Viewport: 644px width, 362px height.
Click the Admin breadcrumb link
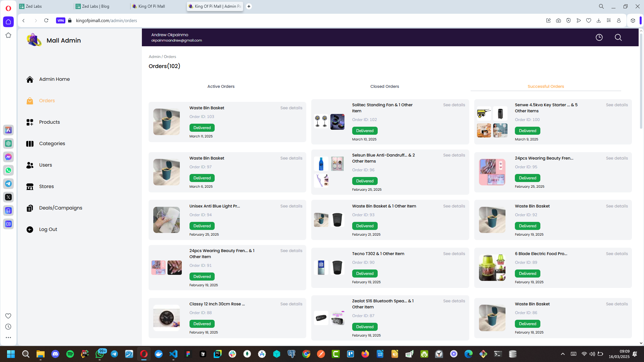[154, 57]
